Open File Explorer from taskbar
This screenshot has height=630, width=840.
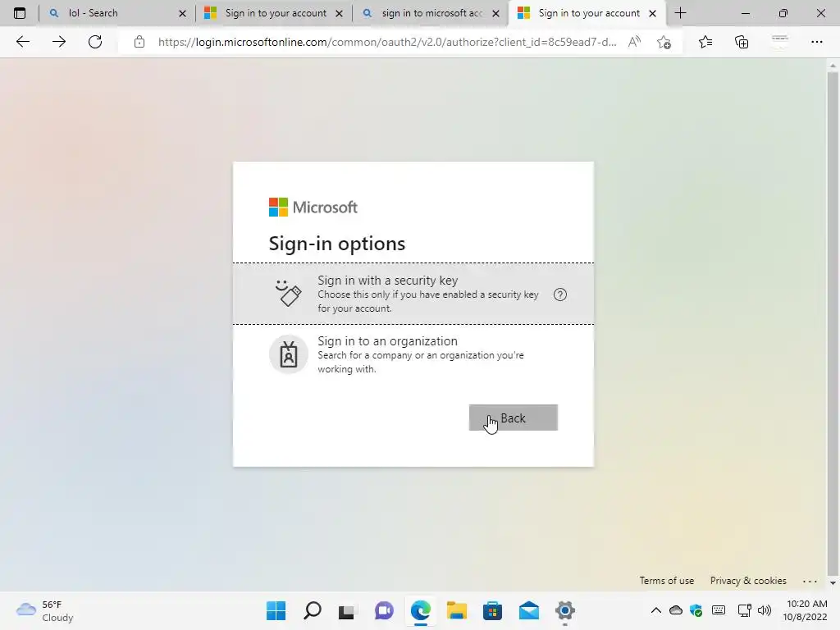(456, 610)
